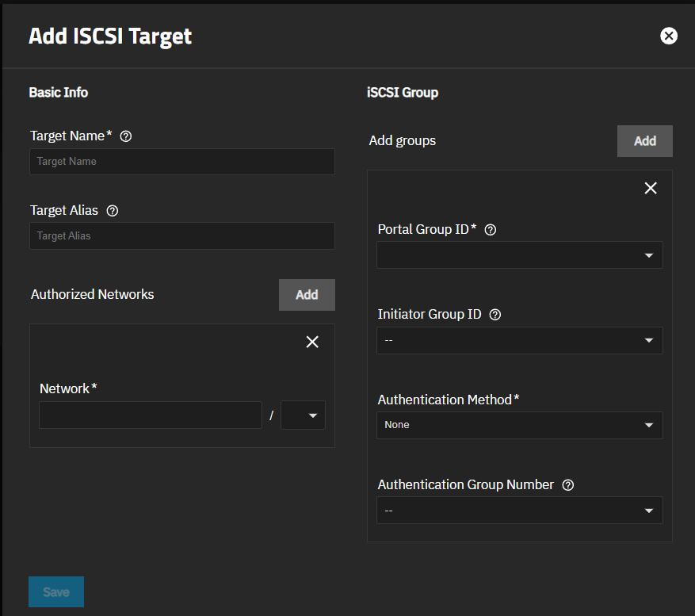Click the Target Name input field
Screen dimensions: 695x616
point(181,162)
